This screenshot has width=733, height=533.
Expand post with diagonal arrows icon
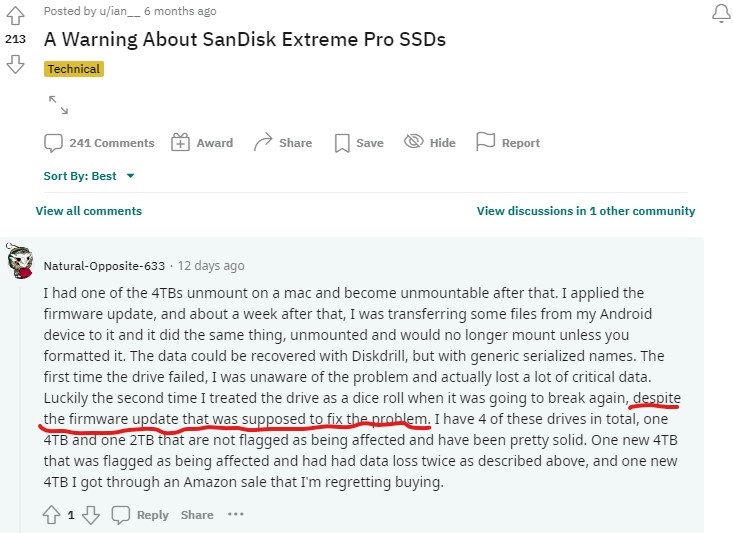[58, 105]
